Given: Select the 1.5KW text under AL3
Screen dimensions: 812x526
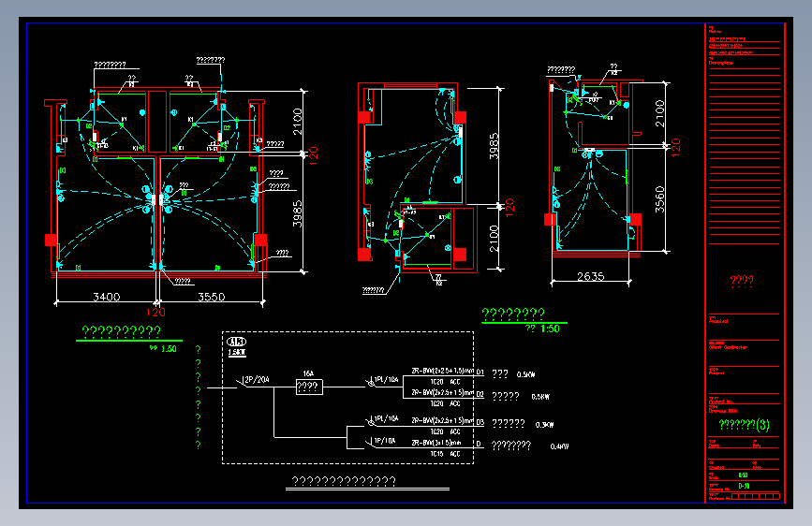Looking at the screenshot, I should pyautogui.click(x=237, y=353).
